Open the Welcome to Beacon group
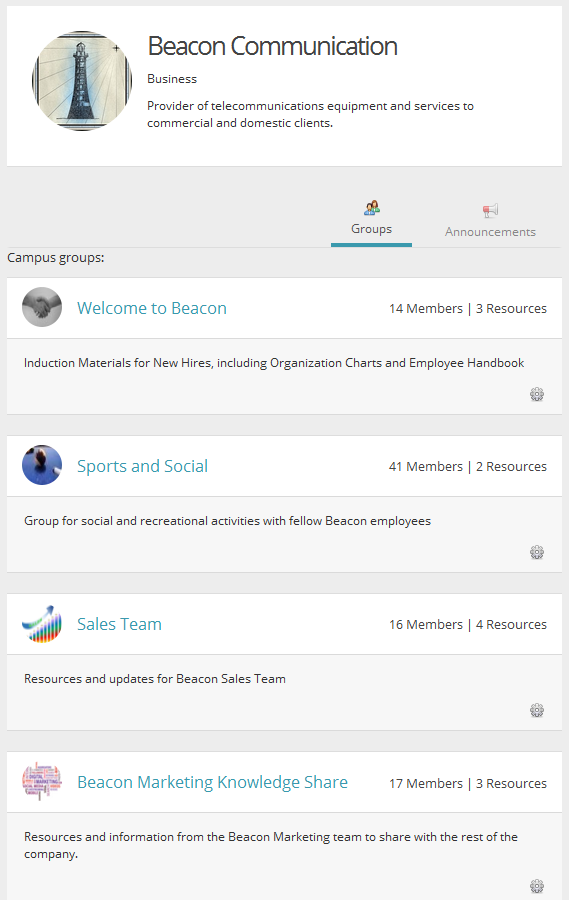 point(152,308)
